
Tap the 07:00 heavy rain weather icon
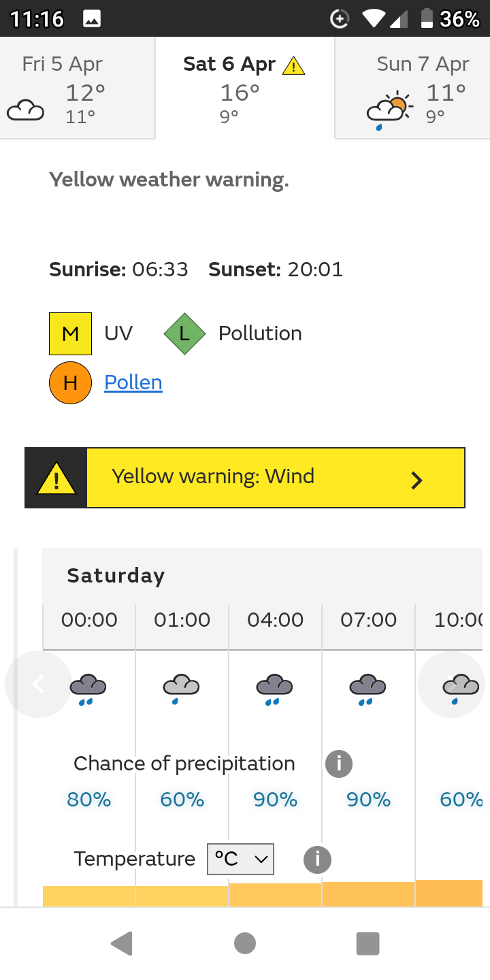click(368, 689)
